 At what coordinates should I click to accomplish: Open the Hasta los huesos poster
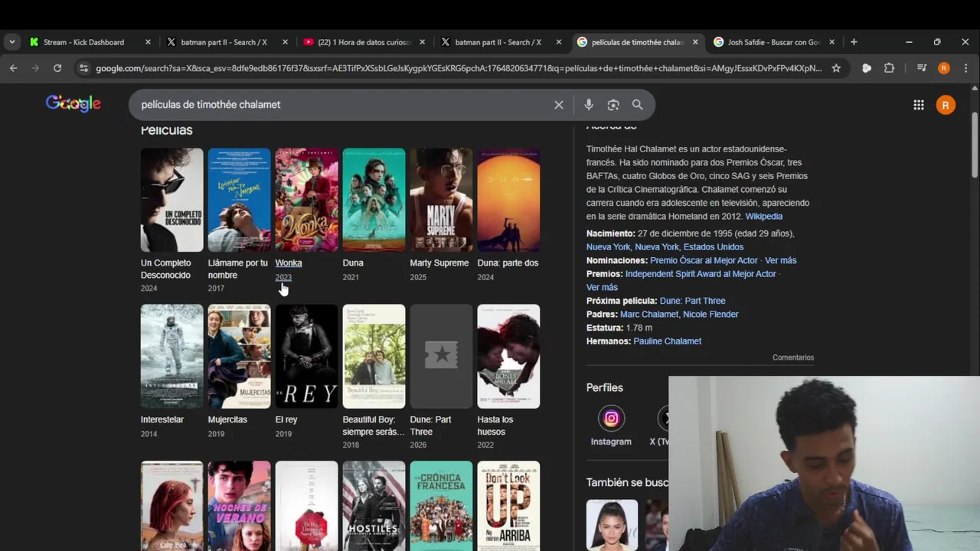tap(508, 357)
